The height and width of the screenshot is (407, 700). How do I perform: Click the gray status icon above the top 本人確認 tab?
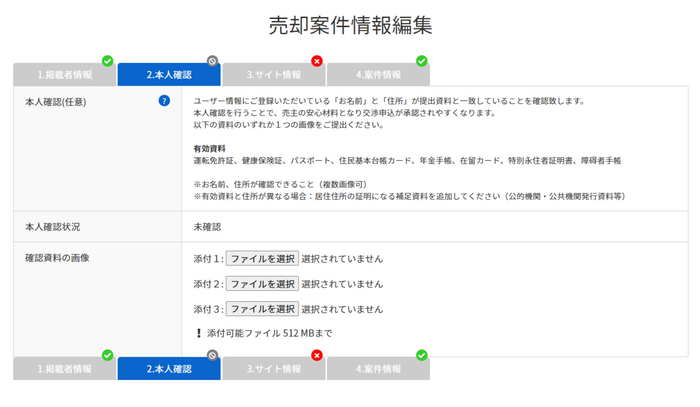click(x=212, y=61)
